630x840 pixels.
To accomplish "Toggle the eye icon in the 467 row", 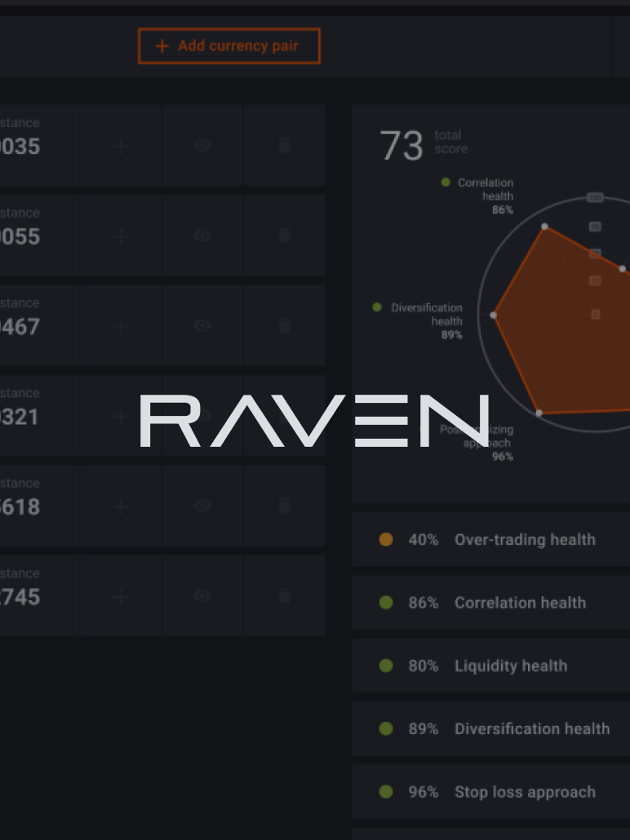I will (x=202, y=325).
